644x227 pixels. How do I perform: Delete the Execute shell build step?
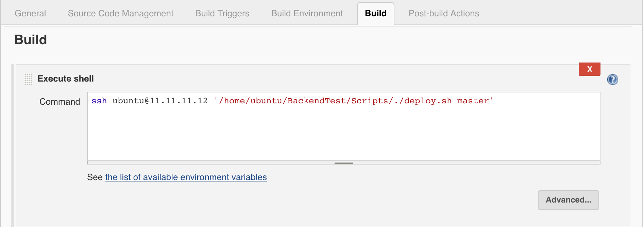(590, 69)
